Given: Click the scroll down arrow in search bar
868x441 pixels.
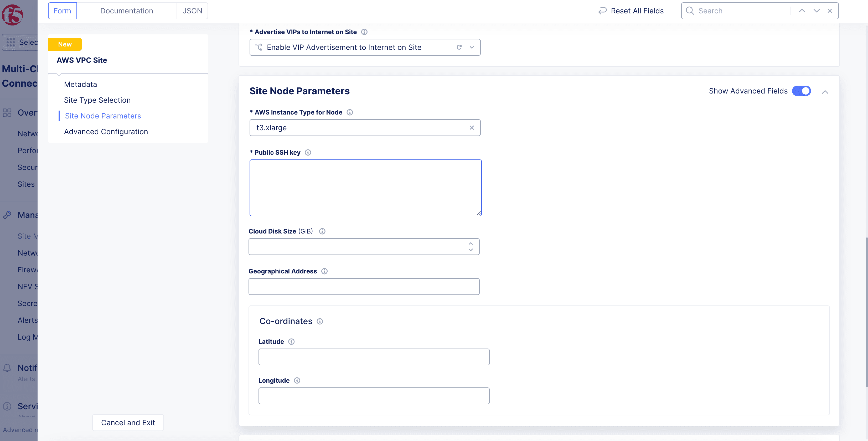Looking at the screenshot, I should click(x=816, y=10).
